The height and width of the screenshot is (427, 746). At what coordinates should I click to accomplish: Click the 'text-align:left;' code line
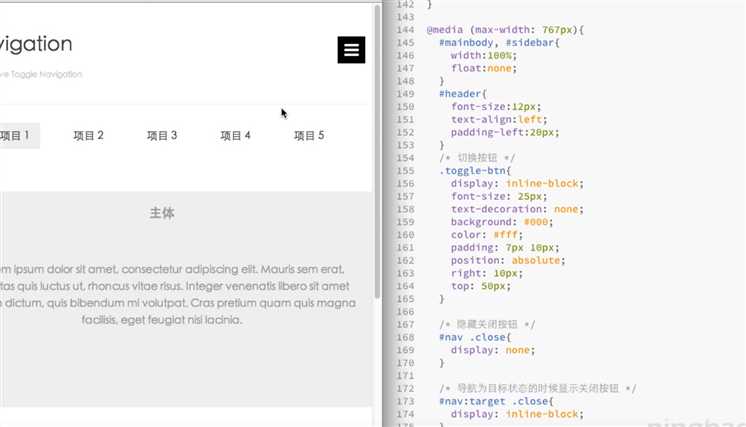point(499,119)
